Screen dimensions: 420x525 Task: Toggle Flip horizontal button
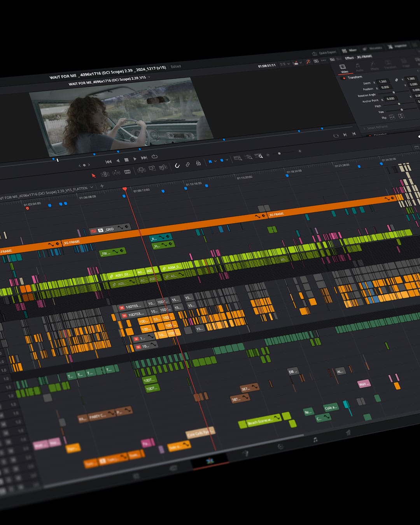point(392,117)
